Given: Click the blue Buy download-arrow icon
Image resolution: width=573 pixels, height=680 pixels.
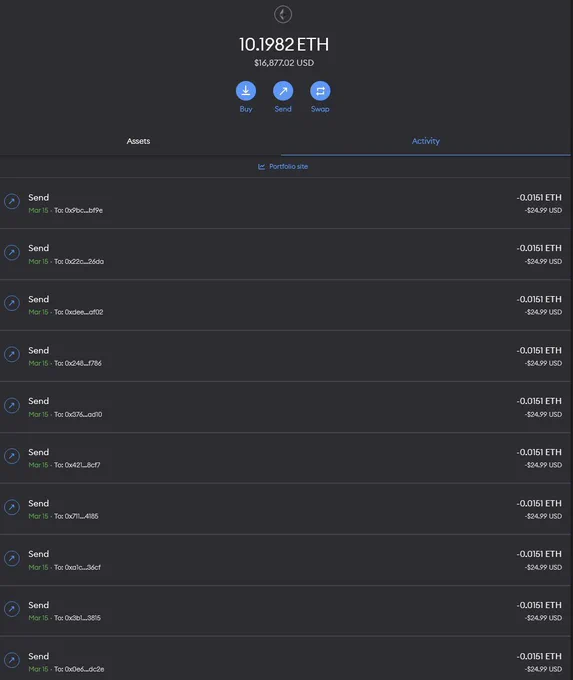Looking at the screenshot, I should pos(246,91).
